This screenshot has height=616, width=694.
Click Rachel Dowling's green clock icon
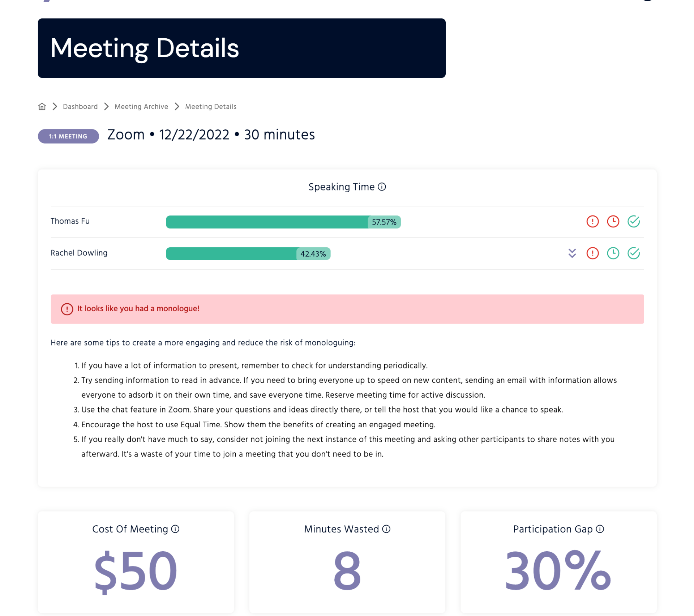613,253
